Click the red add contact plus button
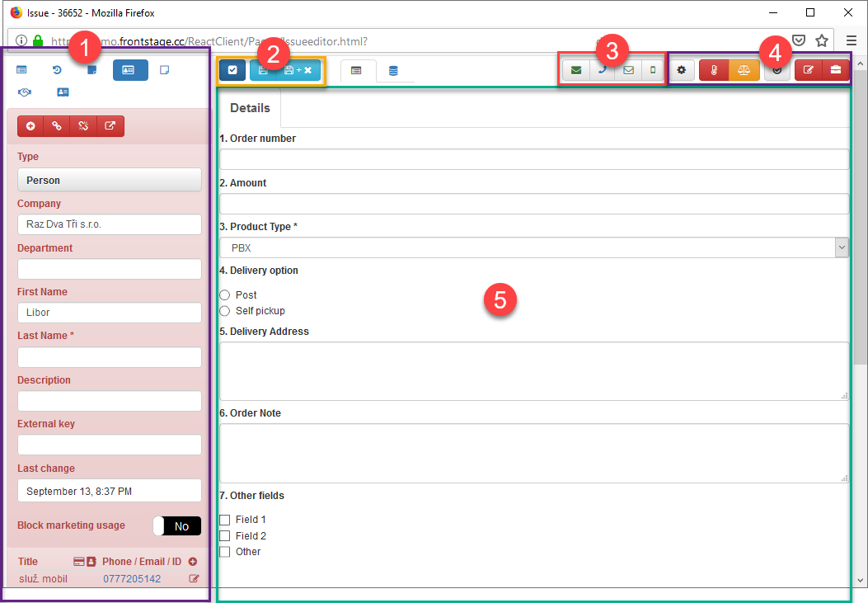The width and height of the screenshot is (868, 603). point(30,126)
